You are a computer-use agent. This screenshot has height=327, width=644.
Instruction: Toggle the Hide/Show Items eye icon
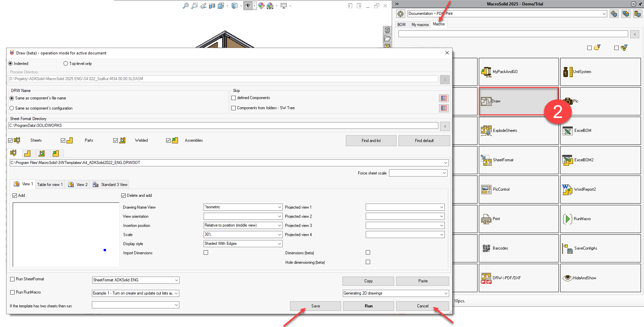point(248,6)
